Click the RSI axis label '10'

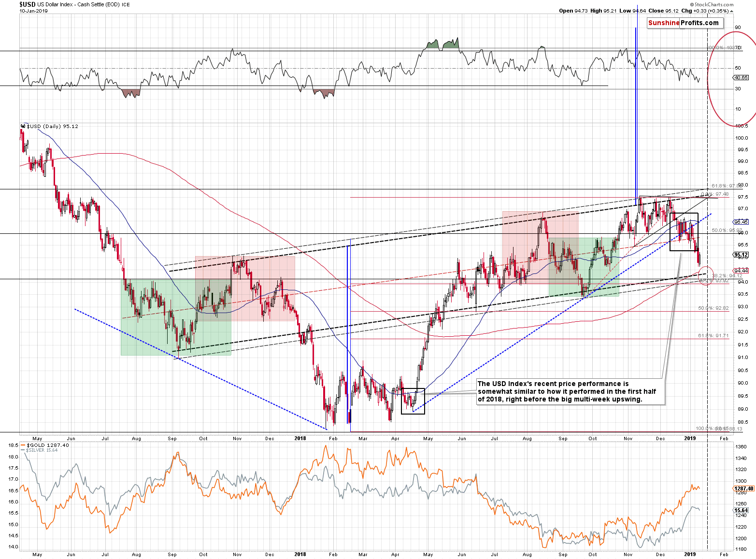[x=738, y=109]
